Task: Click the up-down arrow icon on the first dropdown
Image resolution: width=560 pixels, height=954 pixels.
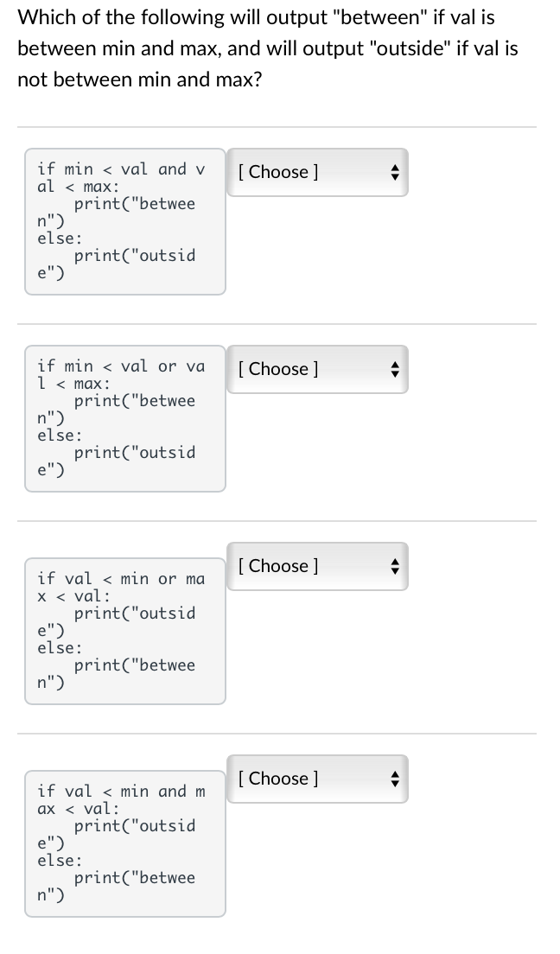Action: click(x=394, y=172)
